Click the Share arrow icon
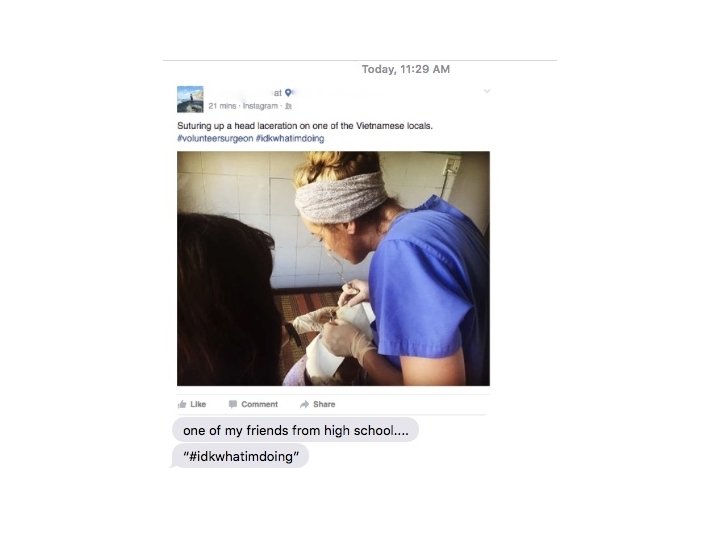The width and height of the screenshot is (720, 540). coord(304,404)
